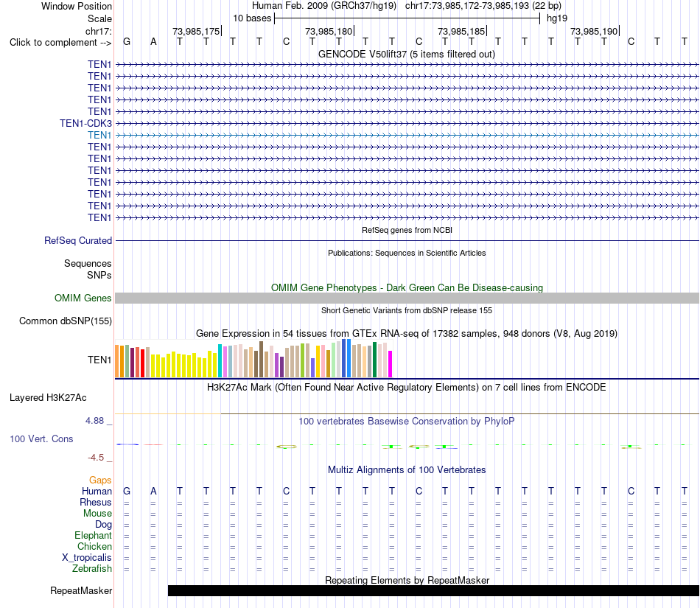700x608 pixels.
Task: Open the 'Gene Expression in 54 tissues from GTEx' title
Action: click(406, 333)
